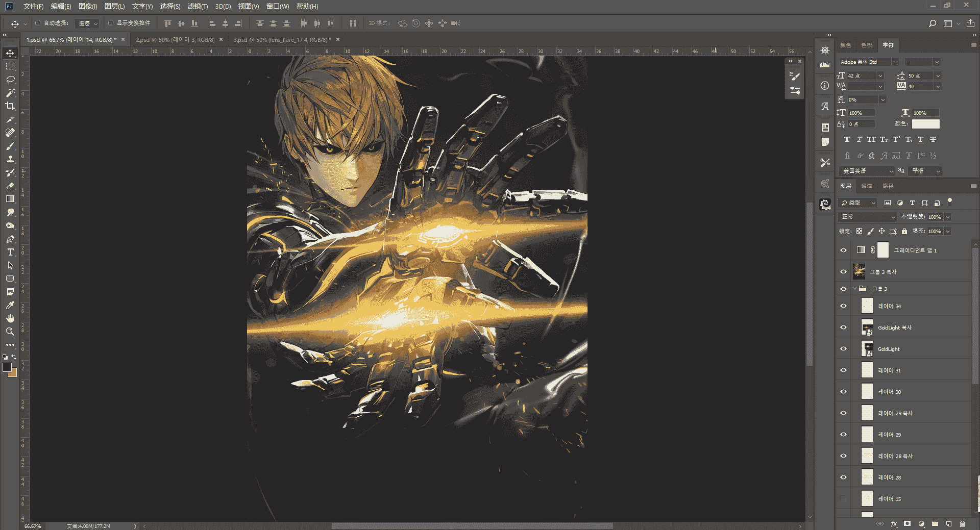This screenshot has height=530, width=980.
Task: Hide the GoldLight layer
Action: [x=843, y=349]
